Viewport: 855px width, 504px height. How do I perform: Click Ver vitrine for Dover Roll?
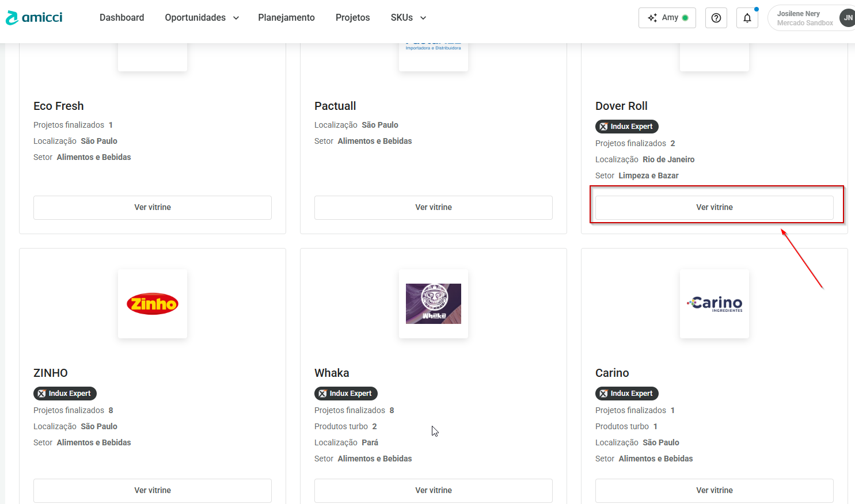[x=714, y=207]
